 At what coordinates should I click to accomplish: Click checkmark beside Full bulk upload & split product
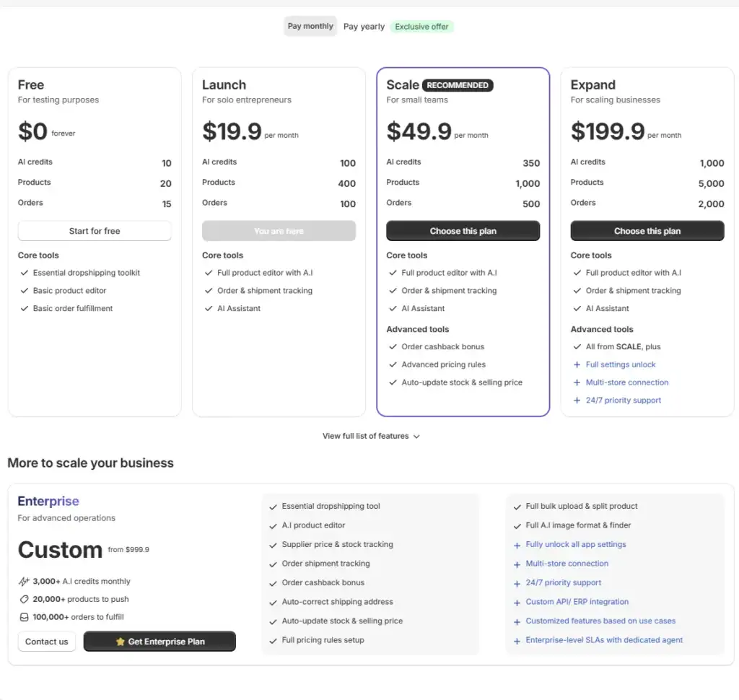click(517, 507)
